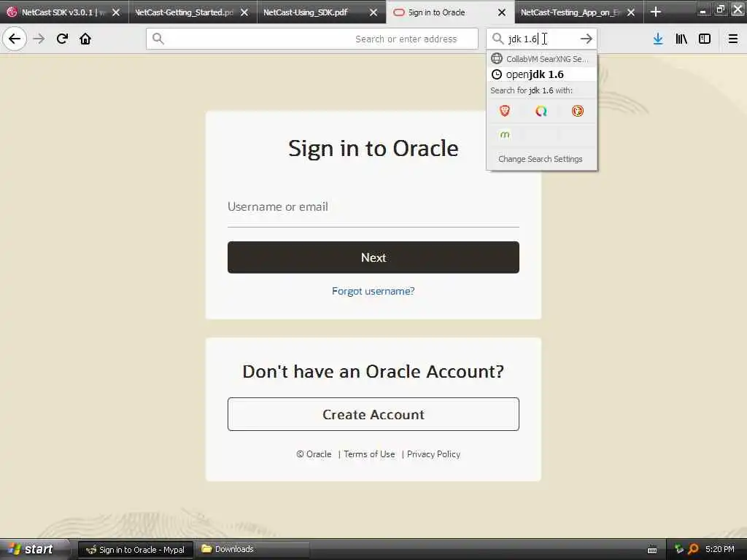The height and width of the screenshot is (560, 747).
Task: Search with the Brave engine icon
Action: [505, 111]
